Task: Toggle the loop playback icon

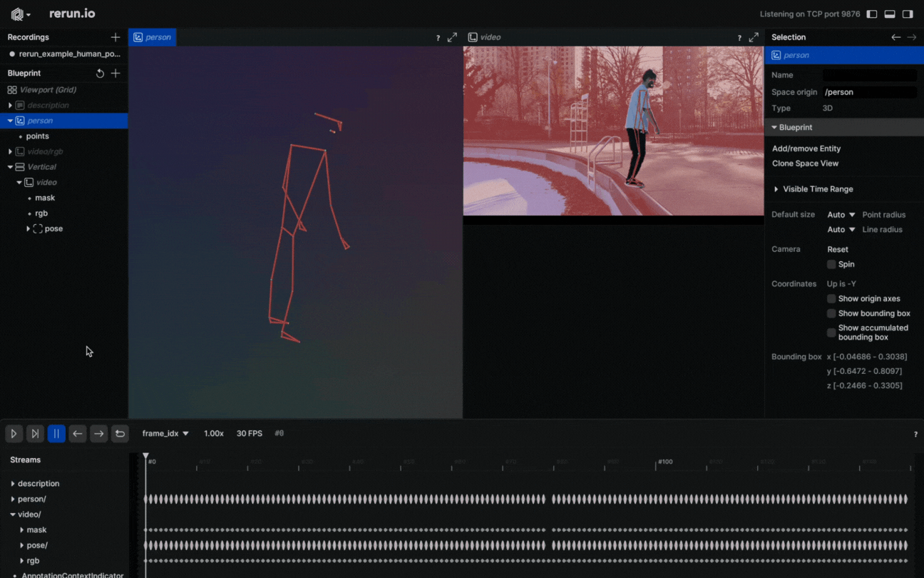Action: [x=120, y=434]
